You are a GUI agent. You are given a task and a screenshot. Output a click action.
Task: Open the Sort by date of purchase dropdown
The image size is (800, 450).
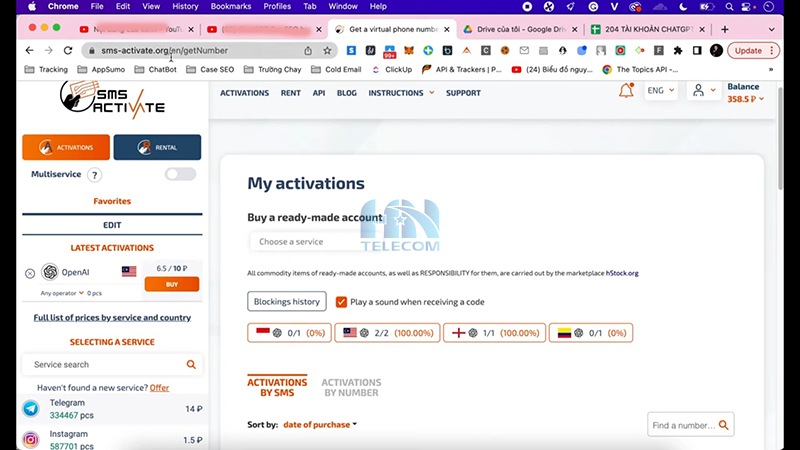(320, 425)
